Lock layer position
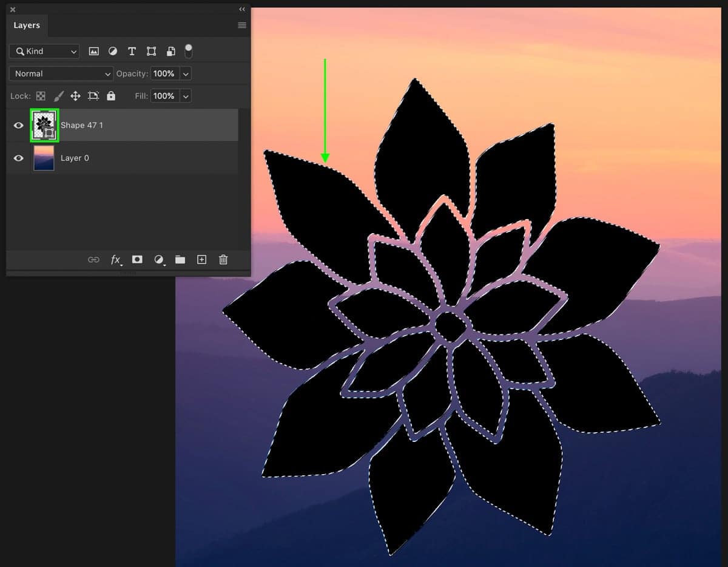 (x=76, y=96)
